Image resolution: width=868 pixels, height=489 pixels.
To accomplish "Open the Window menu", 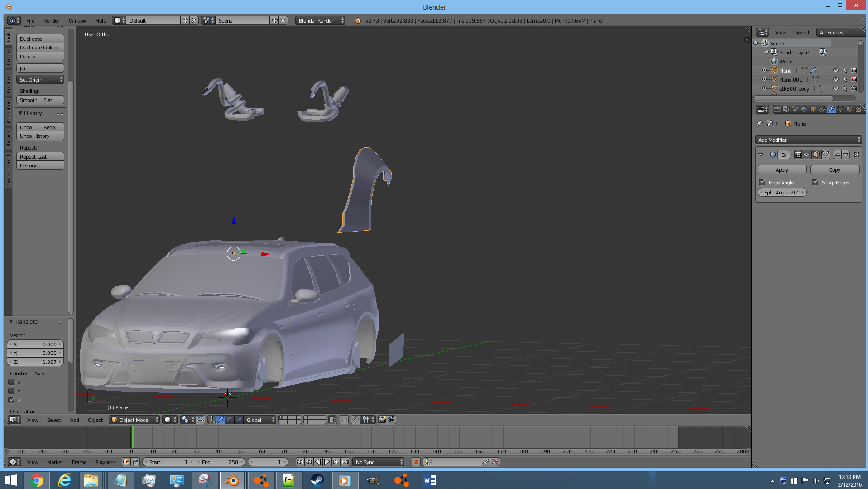I will pyautogui.click(x=77, y=21).
